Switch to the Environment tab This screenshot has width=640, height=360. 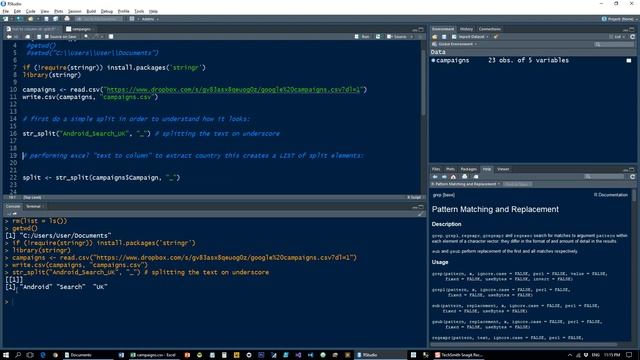pyautogui.click(x=443, y=29)
